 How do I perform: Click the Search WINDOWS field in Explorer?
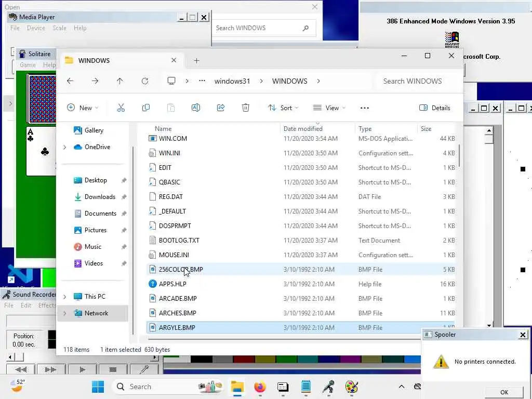[416, 81]
